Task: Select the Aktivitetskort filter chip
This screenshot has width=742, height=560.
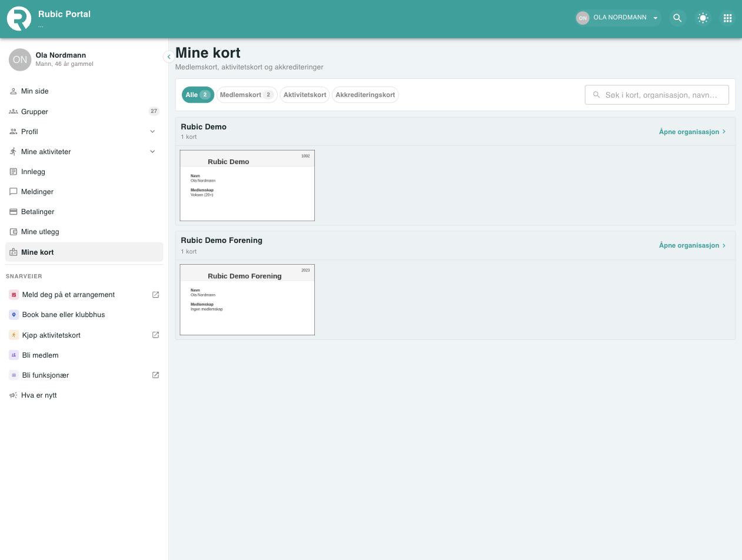Action: coord(305,95)
